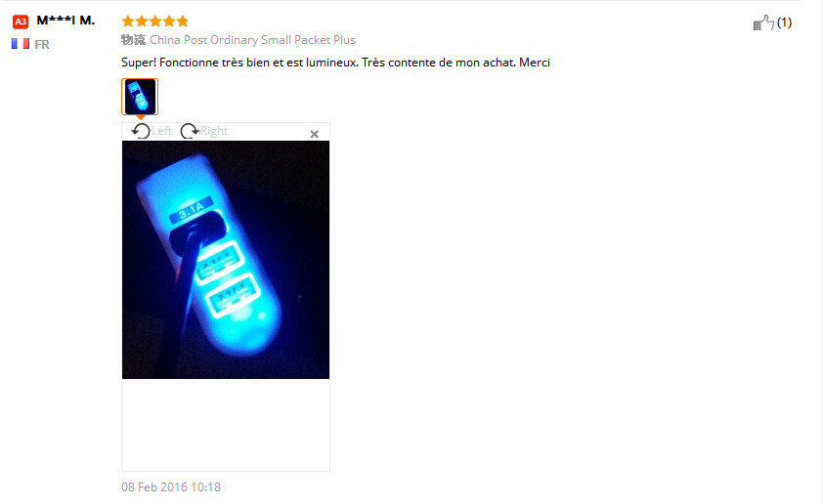
Task: Click the French flag icon
Action: click(x=21, y=44)
